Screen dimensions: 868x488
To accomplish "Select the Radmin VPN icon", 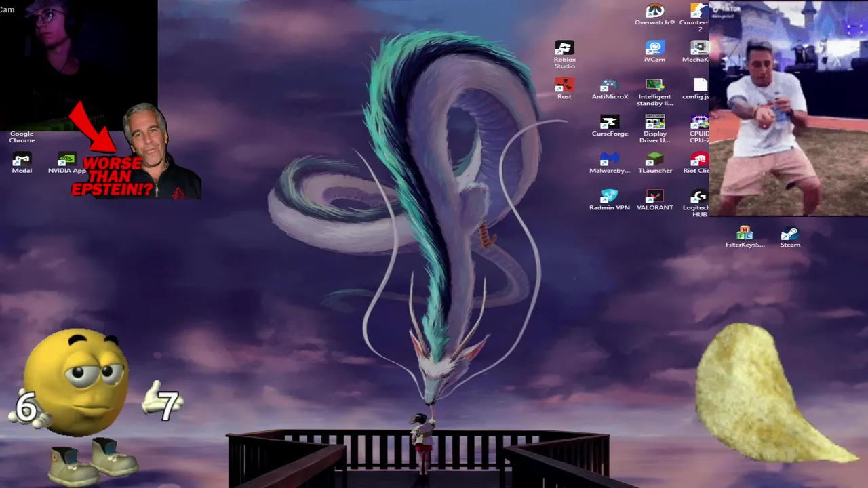I will pyautogui.click(x=610, y=200).
